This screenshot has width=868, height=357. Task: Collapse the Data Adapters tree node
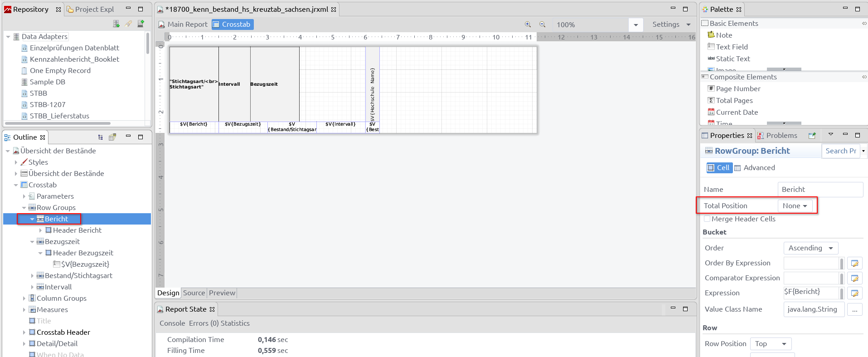point(8,37)
